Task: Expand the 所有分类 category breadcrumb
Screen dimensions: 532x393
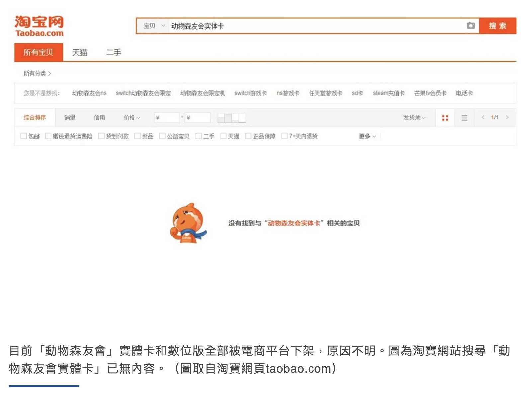Action: [37, 73]
